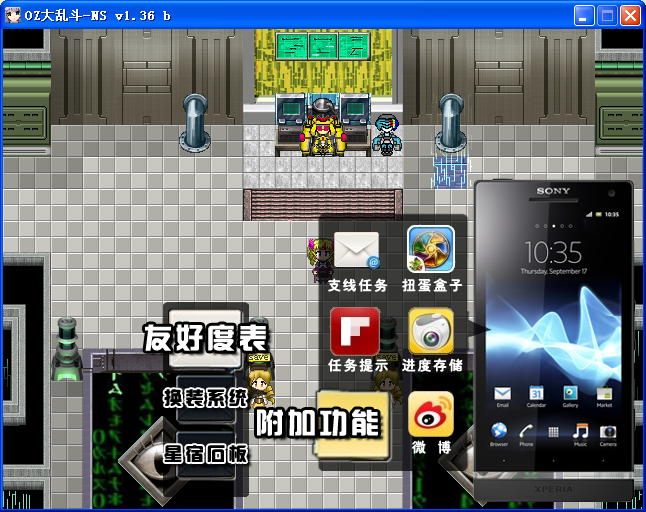Minimize the OZ大乱斗 window
Screen dimensions: 646x512
[x=584, y=16]
